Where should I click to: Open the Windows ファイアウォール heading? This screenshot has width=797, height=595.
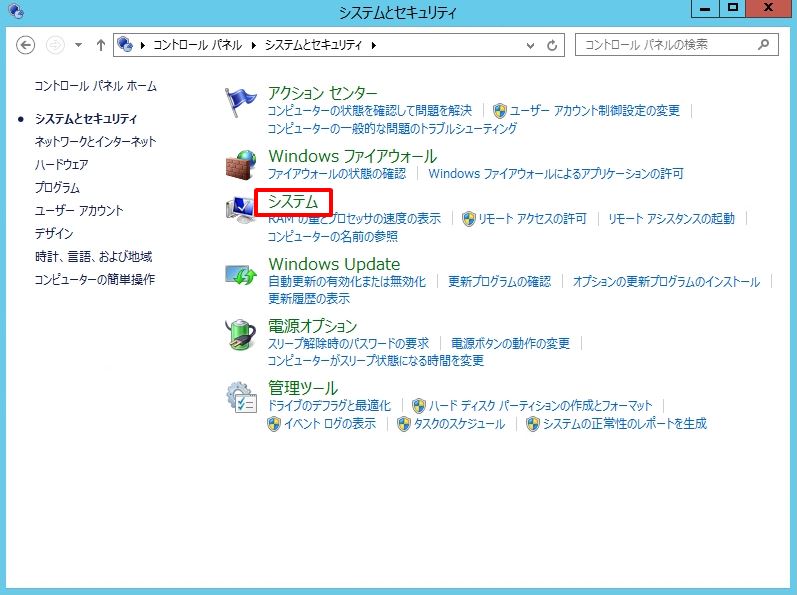click(353, 156)
